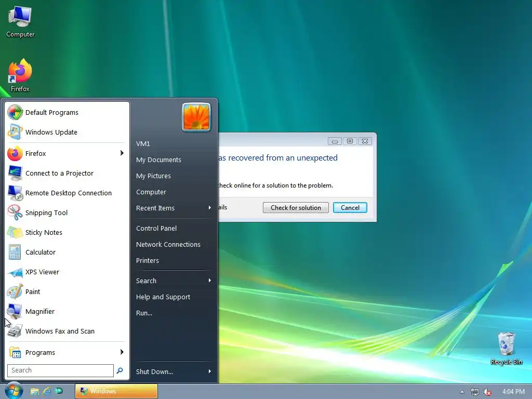Open My Pictures
532x399 pixels.
pyautogui.click(x=153, y=176)
